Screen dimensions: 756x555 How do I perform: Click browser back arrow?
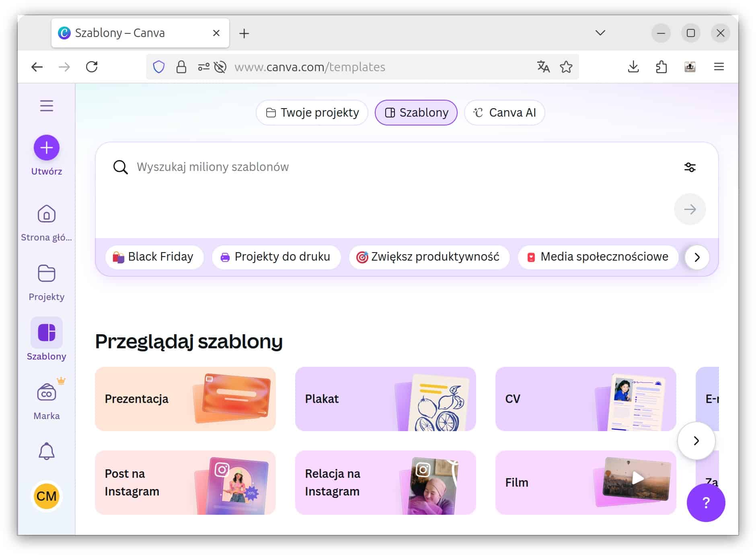coord(37,67)
